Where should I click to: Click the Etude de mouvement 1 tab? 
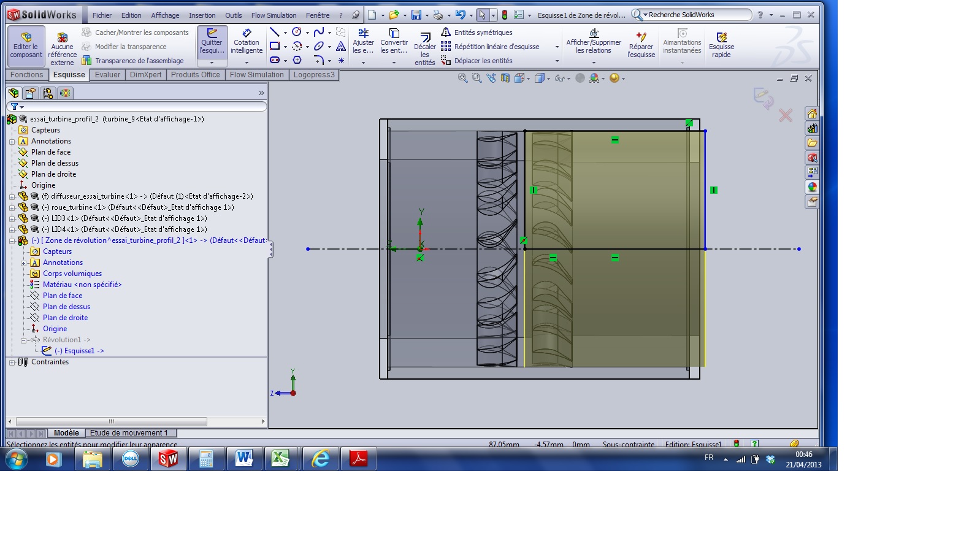tap(129, 433)
